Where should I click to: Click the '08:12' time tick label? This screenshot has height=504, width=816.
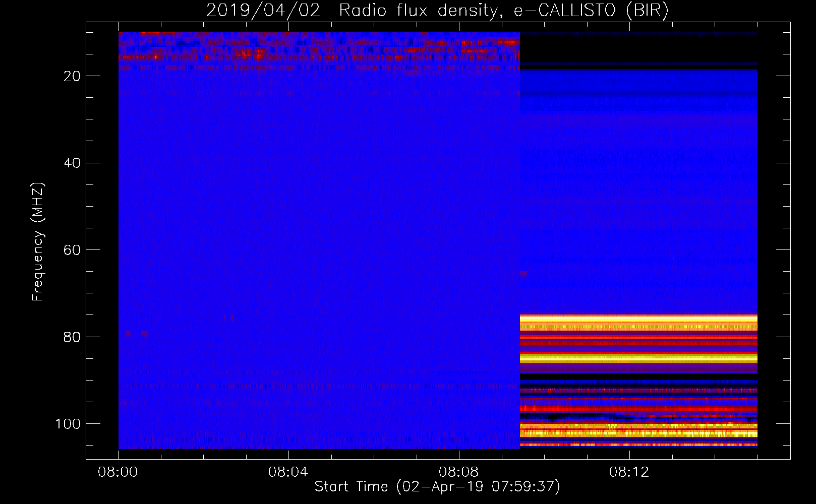(x=629, y=472)
